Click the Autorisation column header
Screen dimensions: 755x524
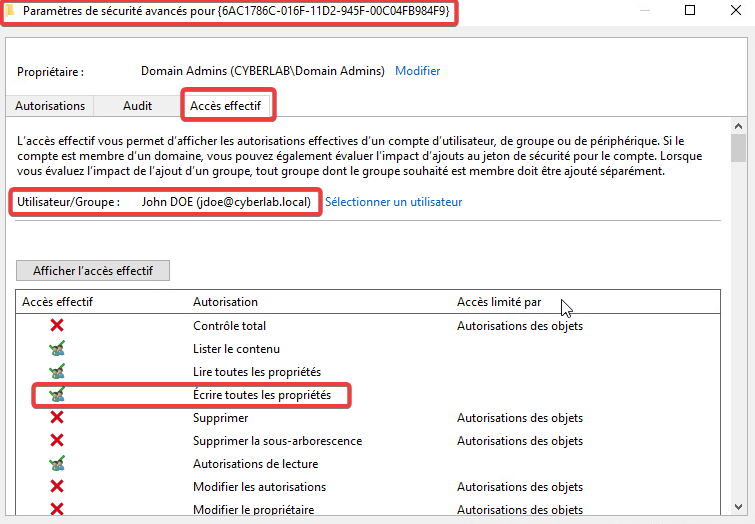click(x=225, y=302)
